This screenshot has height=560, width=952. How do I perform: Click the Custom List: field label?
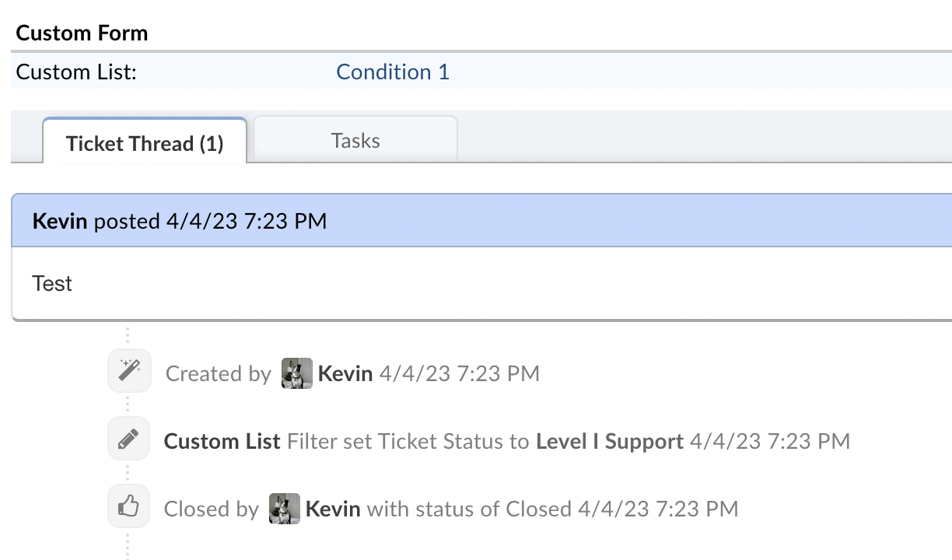[x=76, y=72]
